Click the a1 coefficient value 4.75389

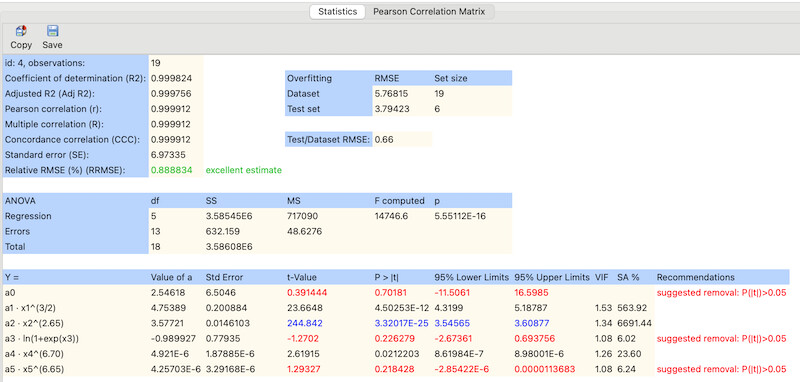click(168, 308)
